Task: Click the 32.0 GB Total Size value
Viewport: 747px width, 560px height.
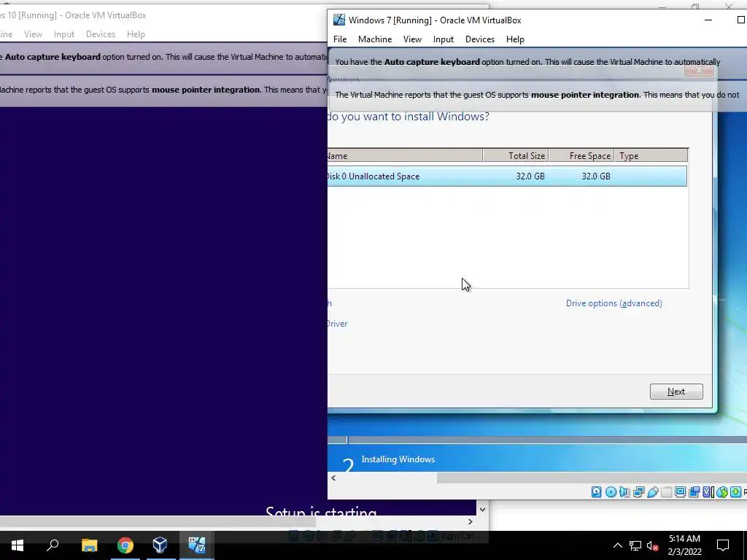Action: tap(530, 176)
